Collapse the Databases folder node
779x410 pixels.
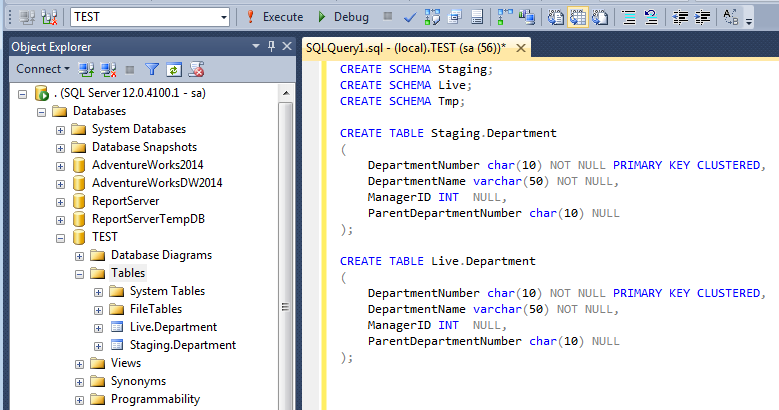pos(42,112)
